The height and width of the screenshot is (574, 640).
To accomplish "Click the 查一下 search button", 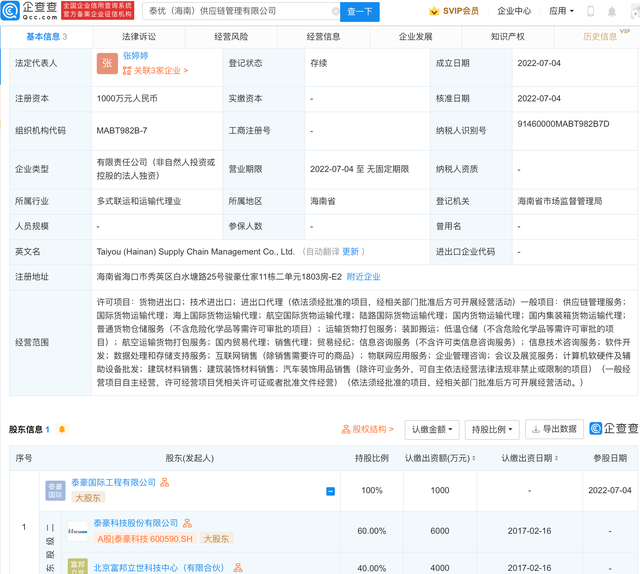I will point(360,12).
